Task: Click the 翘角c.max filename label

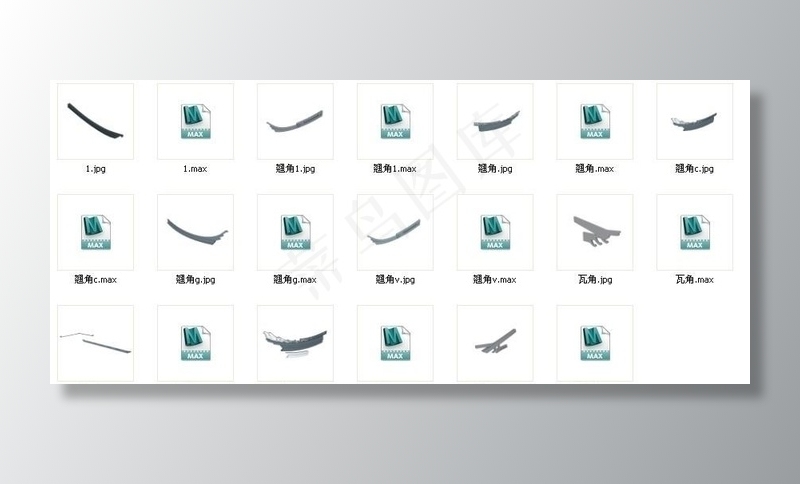Action: click(x=95, y=280)
